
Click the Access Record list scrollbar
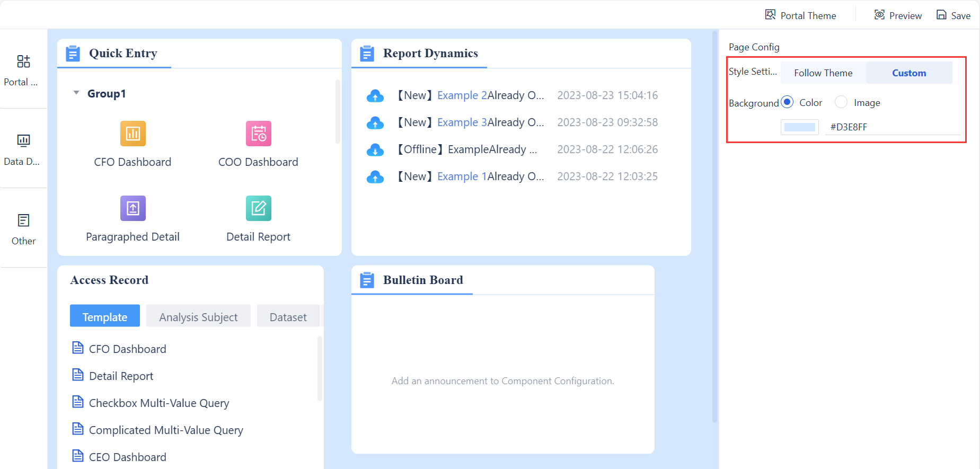[320, 368]
